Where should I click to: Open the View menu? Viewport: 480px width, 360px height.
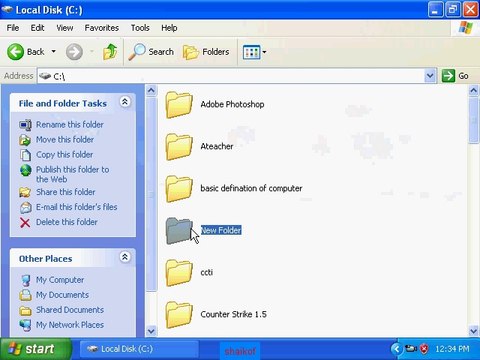(65, 28)
